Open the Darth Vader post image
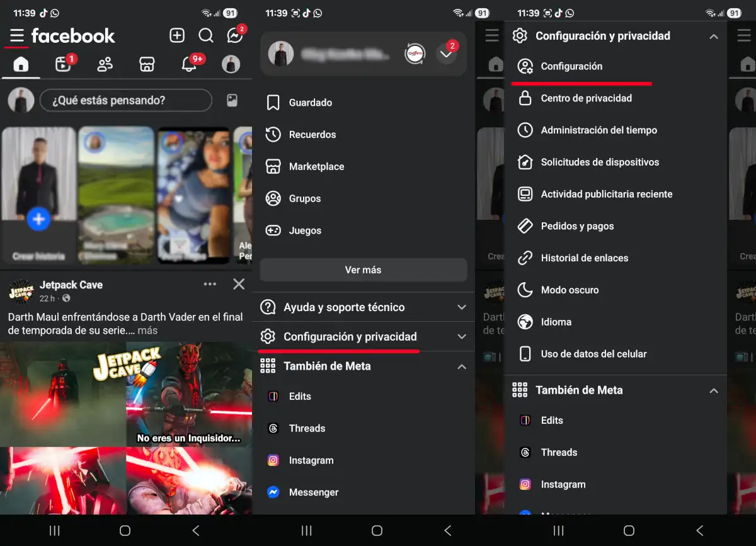 (x=63, y=394)
